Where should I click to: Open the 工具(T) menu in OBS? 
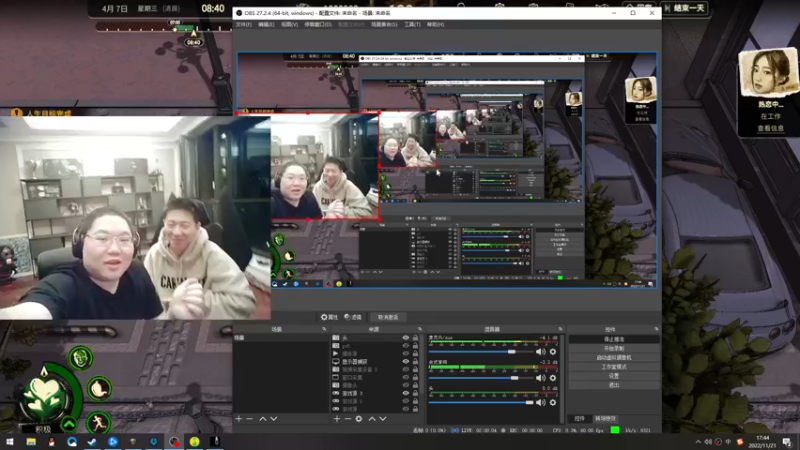click(411, 24)
